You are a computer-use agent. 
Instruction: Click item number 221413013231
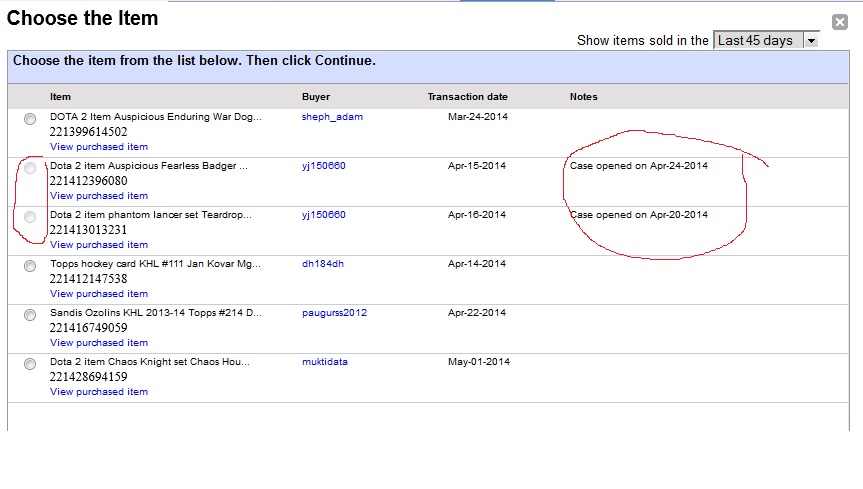(x=89, y=230)
